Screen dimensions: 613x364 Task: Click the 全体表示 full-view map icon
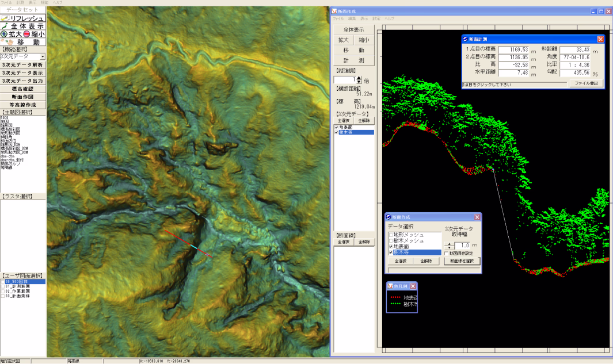[5, 26]
